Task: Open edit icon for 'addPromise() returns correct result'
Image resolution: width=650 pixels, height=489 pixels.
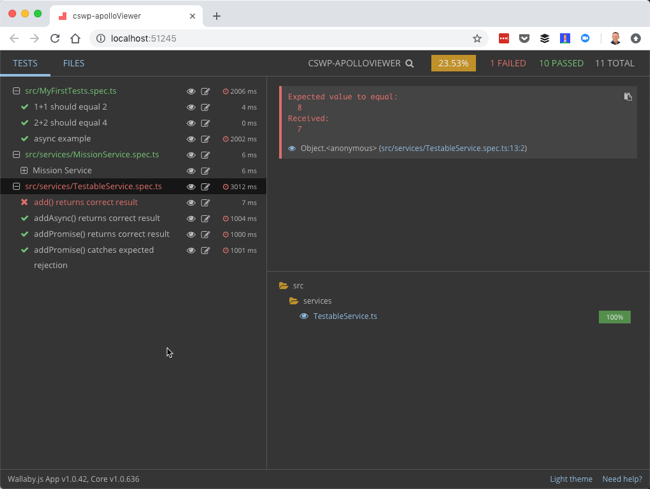Action: click(x=205, y=235)
